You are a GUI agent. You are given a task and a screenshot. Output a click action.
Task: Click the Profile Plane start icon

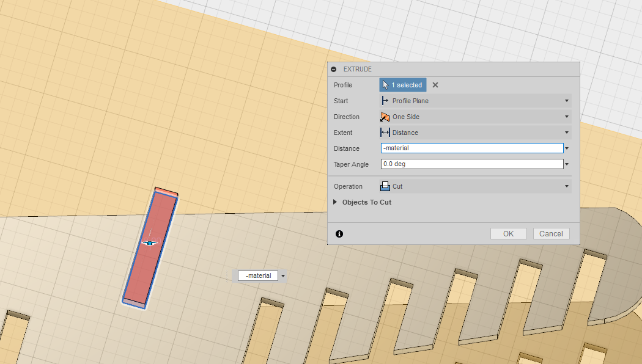point(385,101)
